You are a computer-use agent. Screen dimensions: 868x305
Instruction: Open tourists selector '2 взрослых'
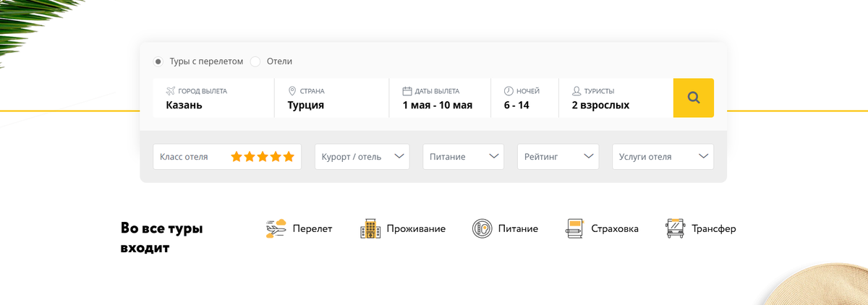616,98
